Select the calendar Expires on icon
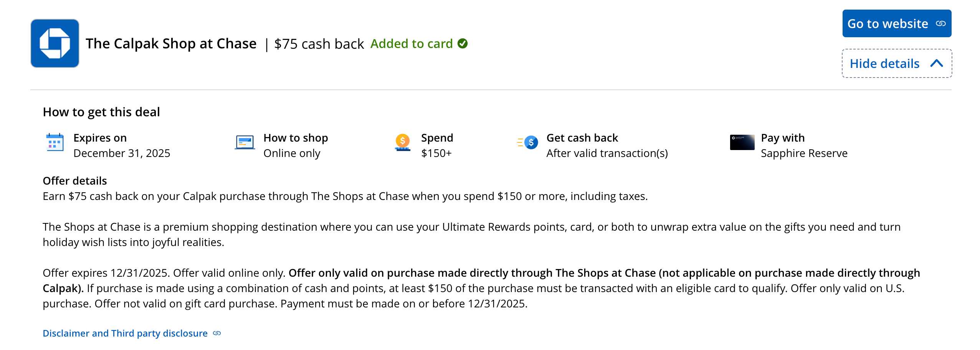 click(x=55, y=142)
